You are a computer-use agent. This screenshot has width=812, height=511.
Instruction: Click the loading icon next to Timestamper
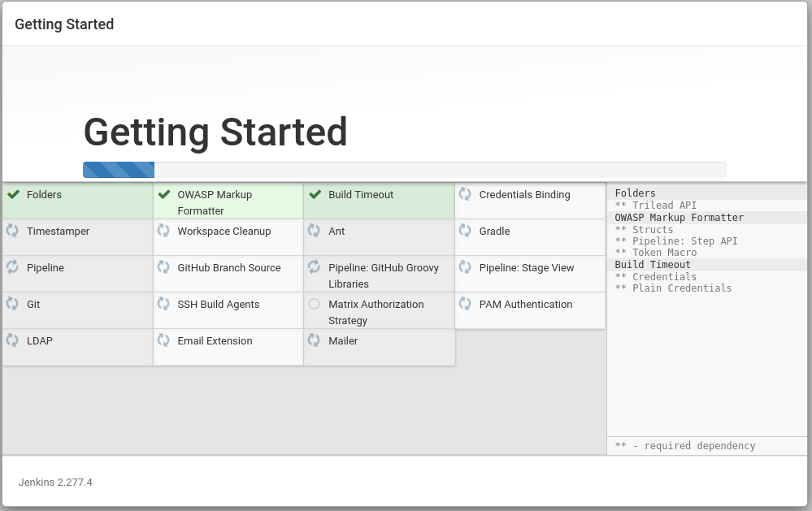coord(12,231)
